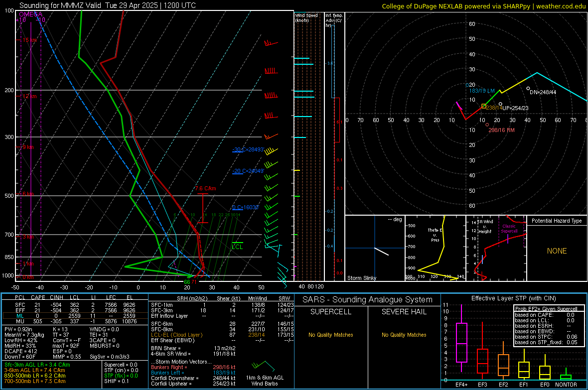Click the 700-500mb LR value

click(35, 381)
